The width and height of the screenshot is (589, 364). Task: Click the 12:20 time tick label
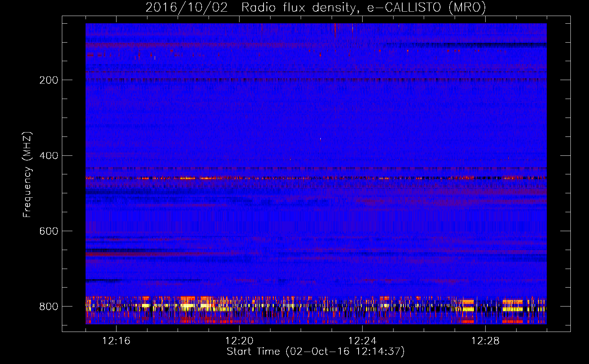(239, 341)
